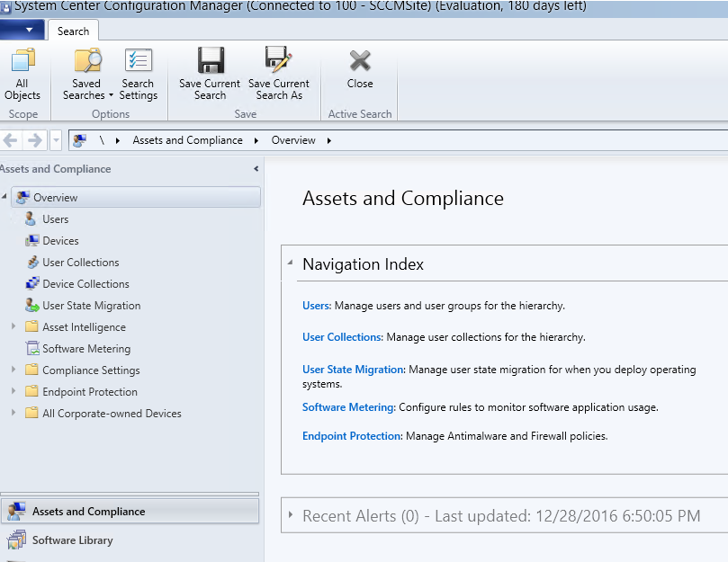The image size is (728, 562).
Task: Open the navigation history dropdown arrow
Action: click(56, 140)
